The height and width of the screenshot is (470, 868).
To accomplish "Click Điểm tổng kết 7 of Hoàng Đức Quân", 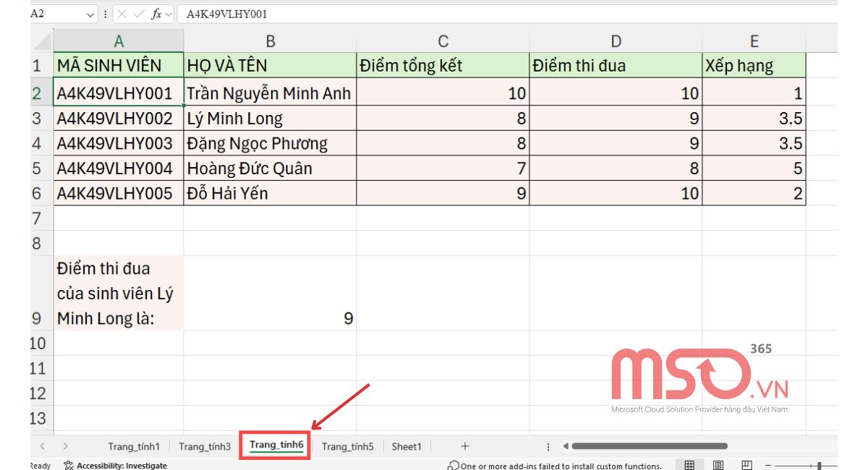I will click(443, 168).
